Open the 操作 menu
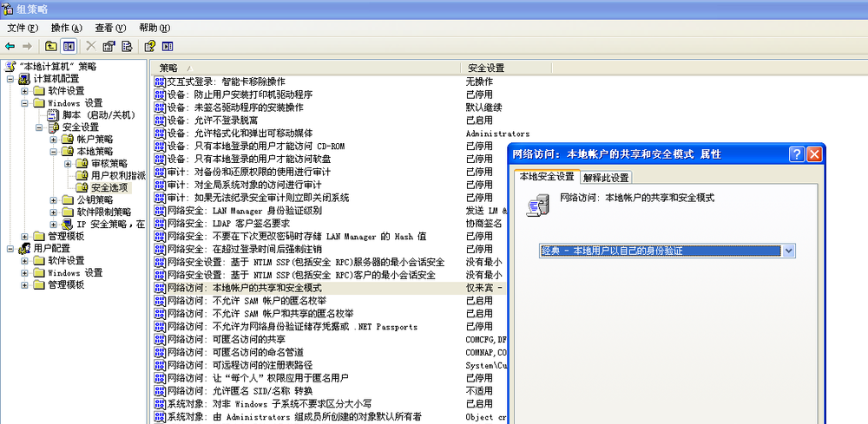Image resolution: width=868 pixels, height=424 pixels. tap(67, 28)
